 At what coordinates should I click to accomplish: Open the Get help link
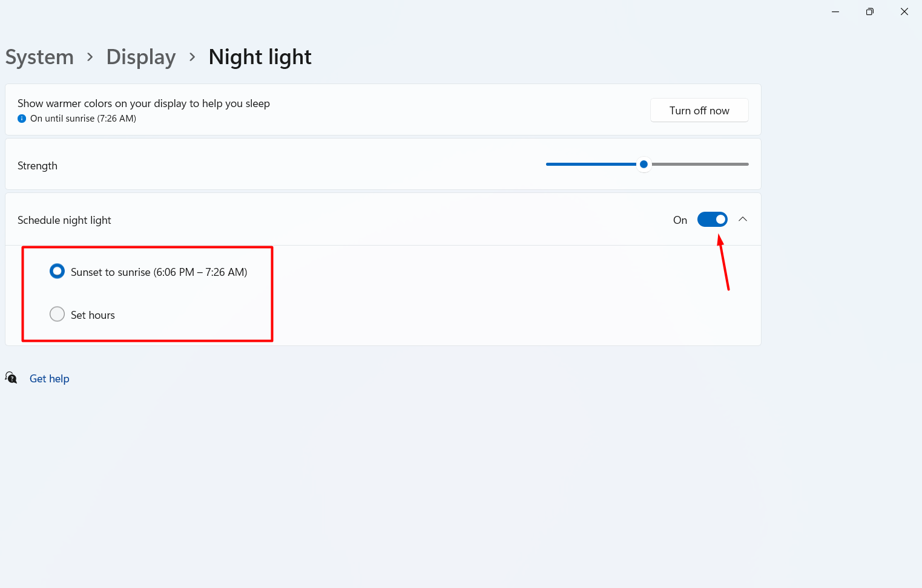coord(50,379)
